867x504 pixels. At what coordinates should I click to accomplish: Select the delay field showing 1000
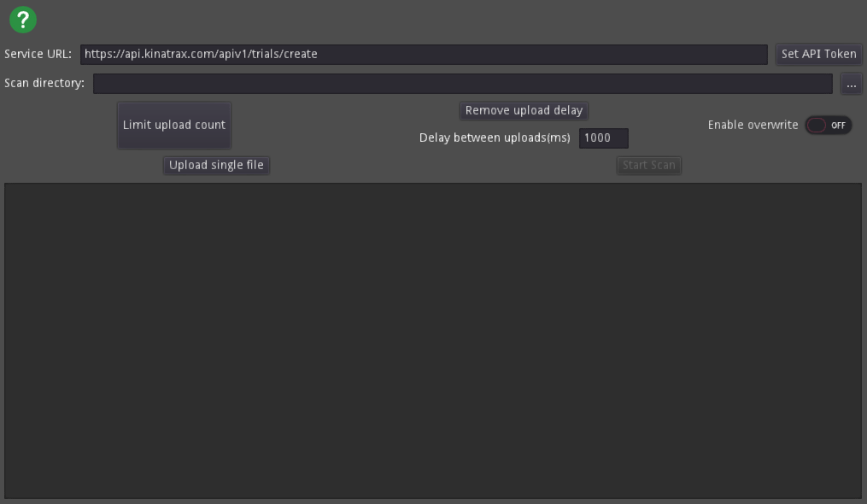603,138
